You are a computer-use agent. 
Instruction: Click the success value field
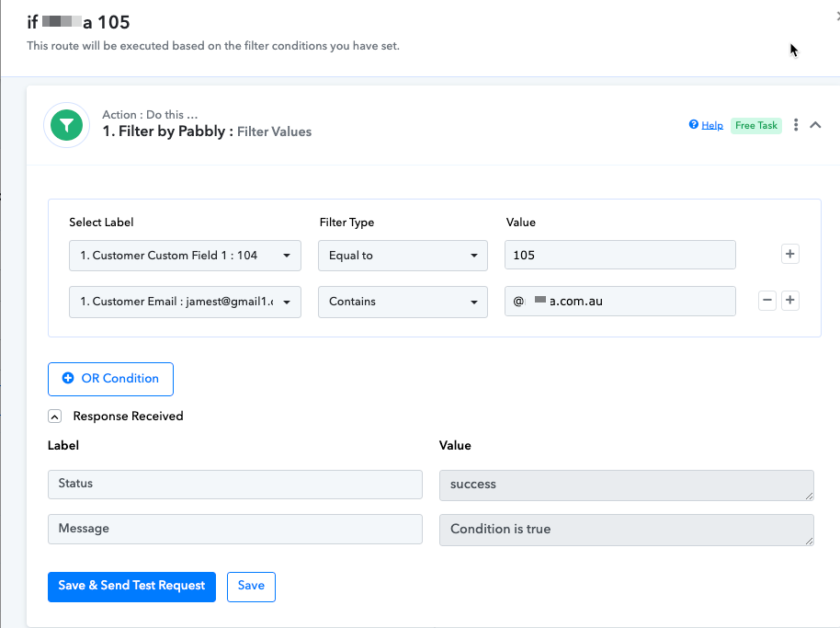click(x=626, y=485)
